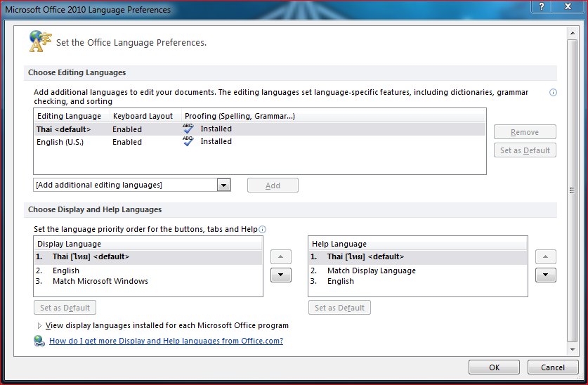The width and height of the screenshot is (588, 385).
Task: Click Set as Default for editing languages
Action: pos(525,150)
